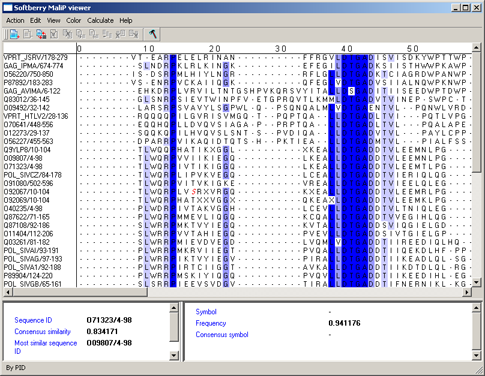Select sequence O56220/750-850
Image resolution: width=485 pixels, height=376 pixels.
click(28, 74)
